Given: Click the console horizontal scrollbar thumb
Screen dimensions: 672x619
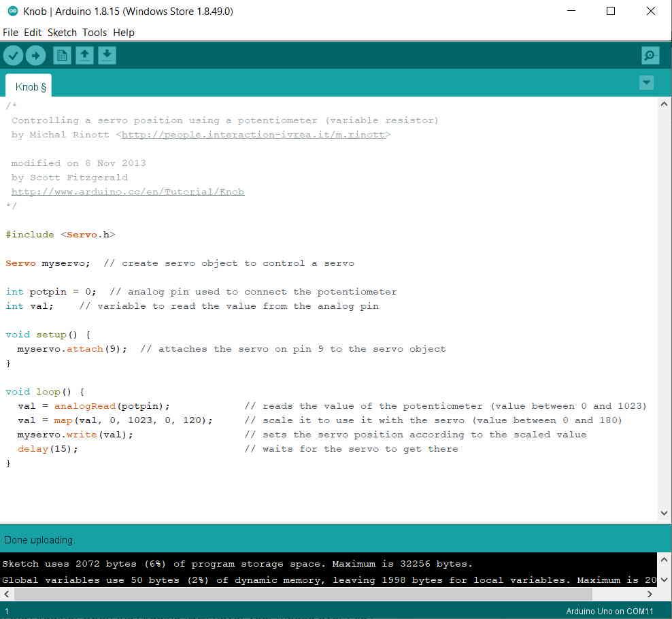Looking at the screenshot, I should 303,594.
